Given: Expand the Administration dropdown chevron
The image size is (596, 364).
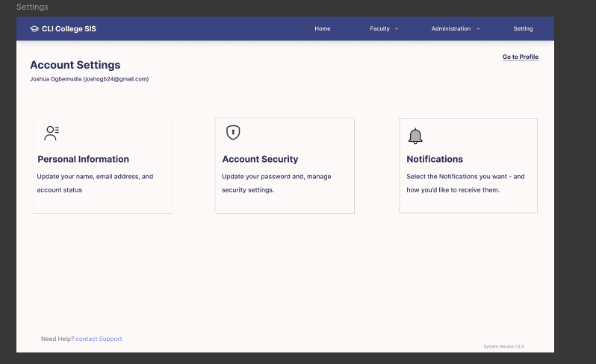Looking at the screenshot, I should coord(478,29).
